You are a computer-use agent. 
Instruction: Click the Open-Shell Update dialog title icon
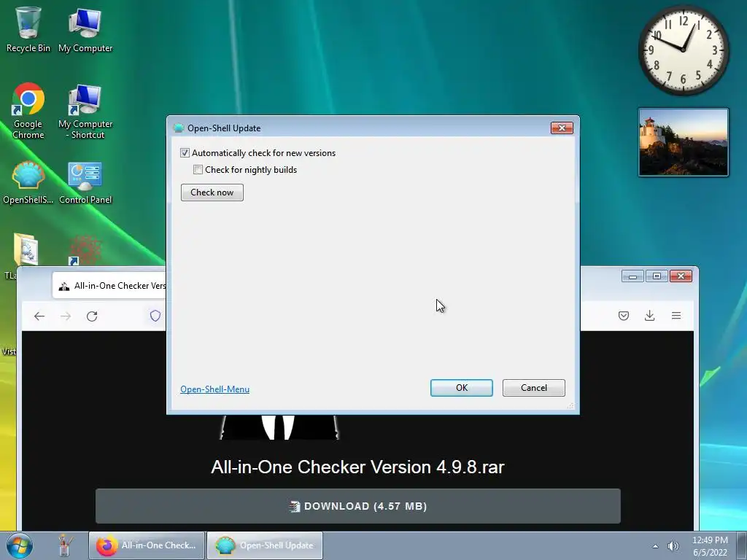[179, 128]
